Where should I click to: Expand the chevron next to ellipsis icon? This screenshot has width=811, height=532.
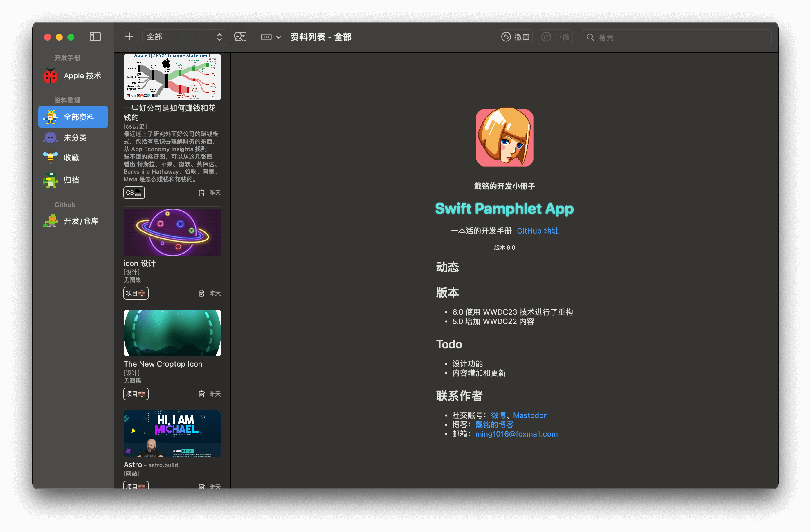(x=279, y=37)
